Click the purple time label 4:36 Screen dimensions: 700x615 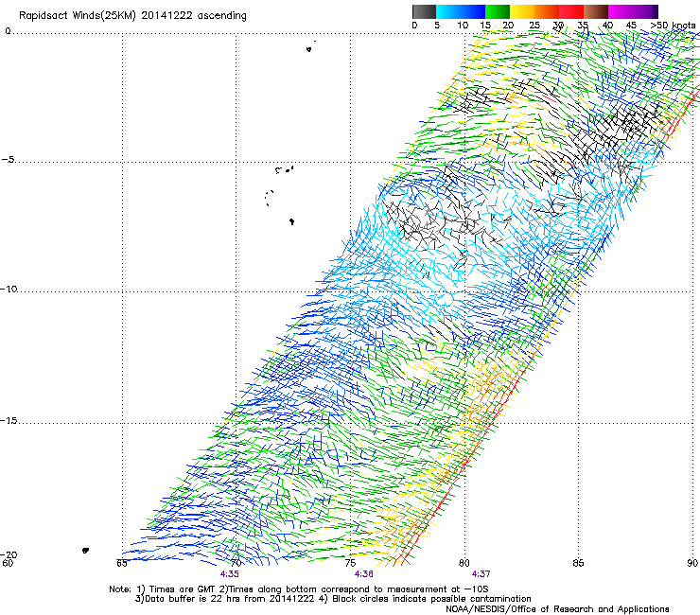coord(364,574)
